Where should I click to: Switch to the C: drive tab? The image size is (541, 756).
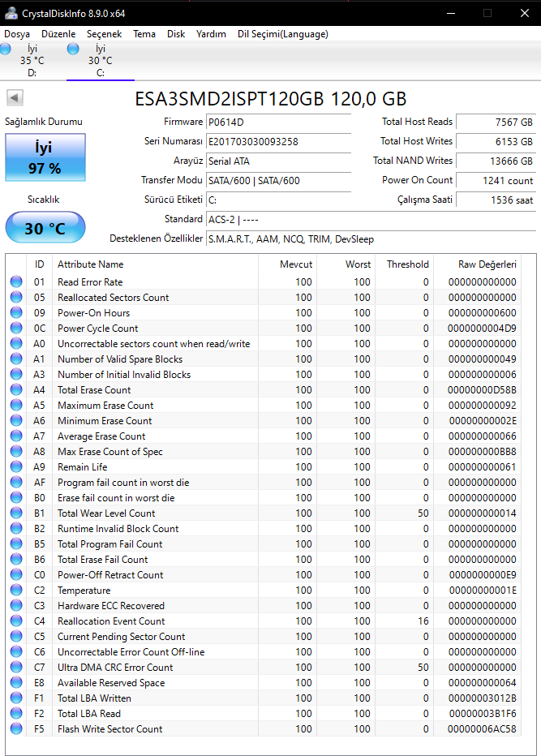101,61
